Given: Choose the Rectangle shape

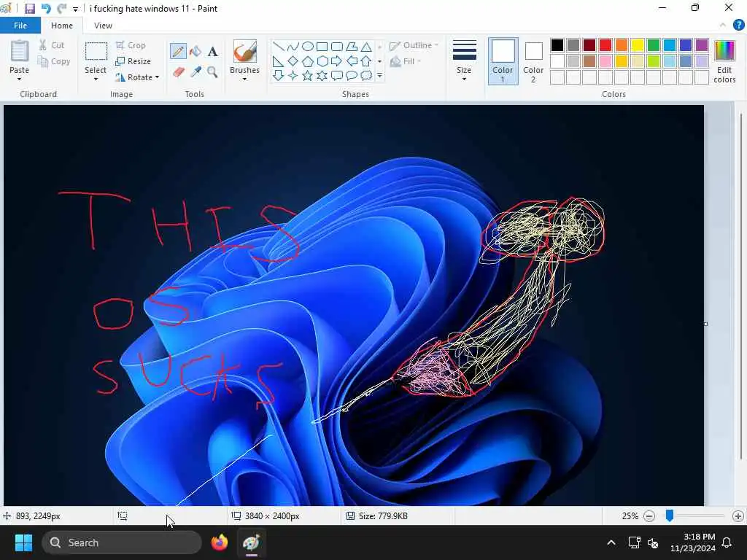Looking at the screenshot, I should (x=322, y=47).
